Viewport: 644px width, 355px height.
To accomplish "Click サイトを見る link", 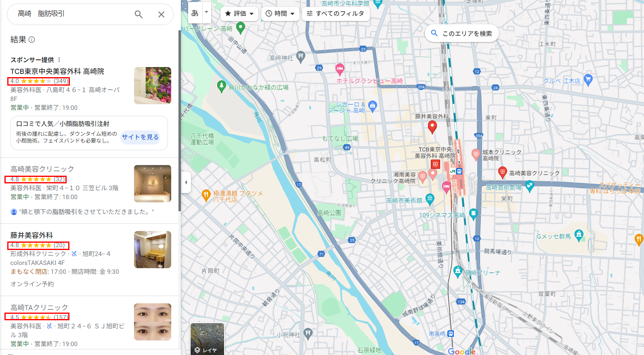I will (140, 137).
